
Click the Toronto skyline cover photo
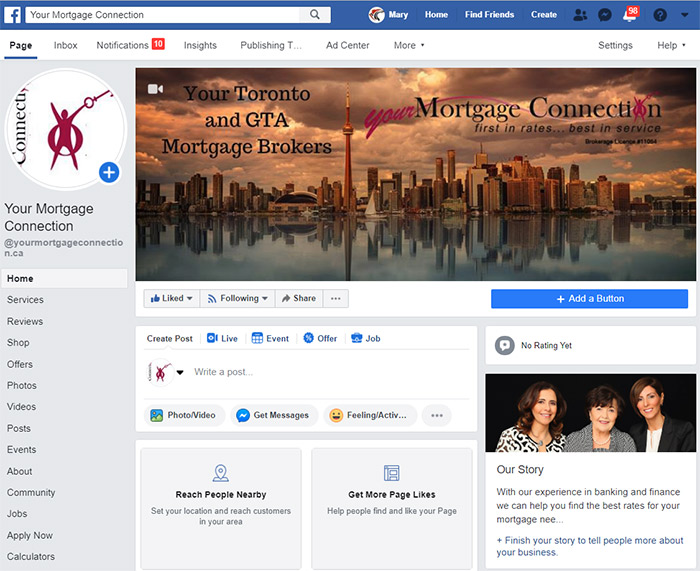[x=416, y=174]
